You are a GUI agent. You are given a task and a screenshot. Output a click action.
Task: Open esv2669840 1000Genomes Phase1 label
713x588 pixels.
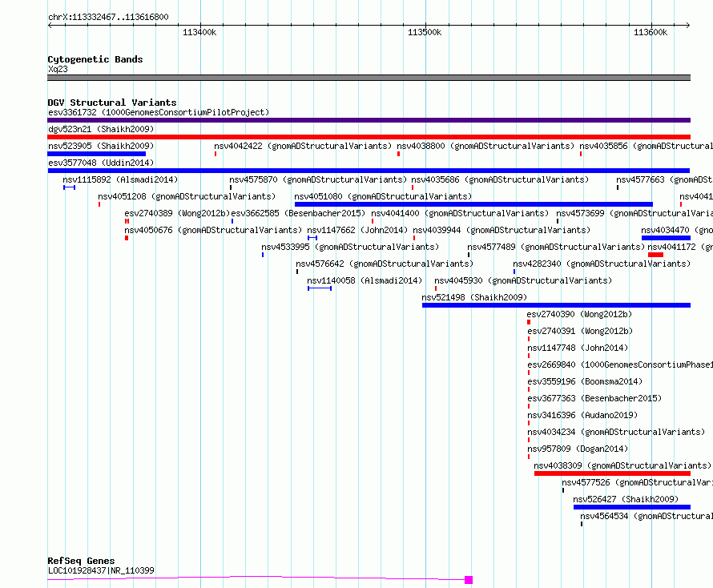620,364
